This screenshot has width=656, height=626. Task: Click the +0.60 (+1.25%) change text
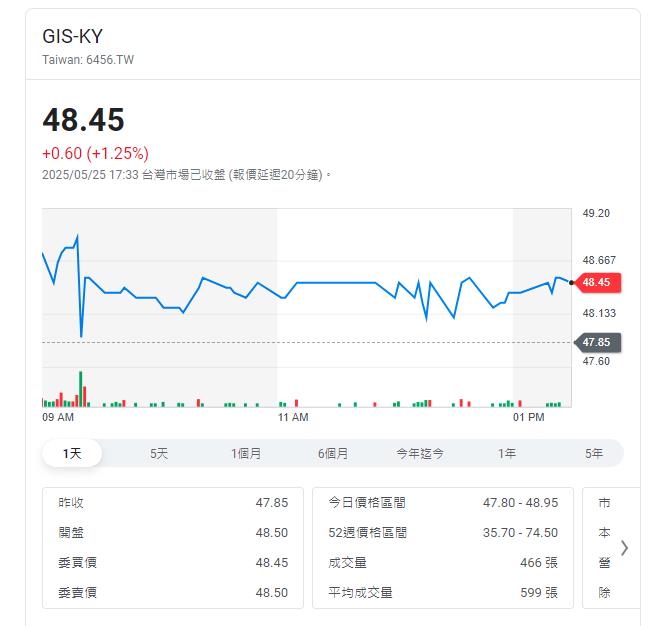point(95,154)
